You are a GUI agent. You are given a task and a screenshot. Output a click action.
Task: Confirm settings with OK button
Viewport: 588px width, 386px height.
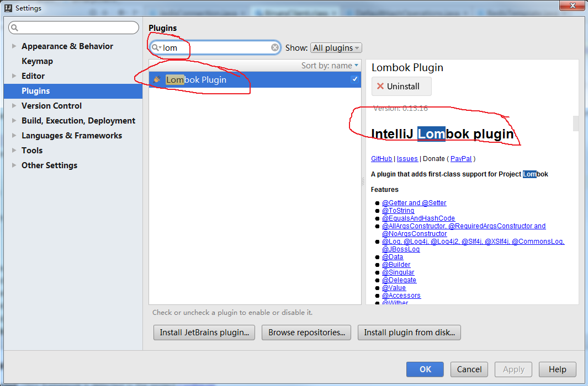pos(425,369)
